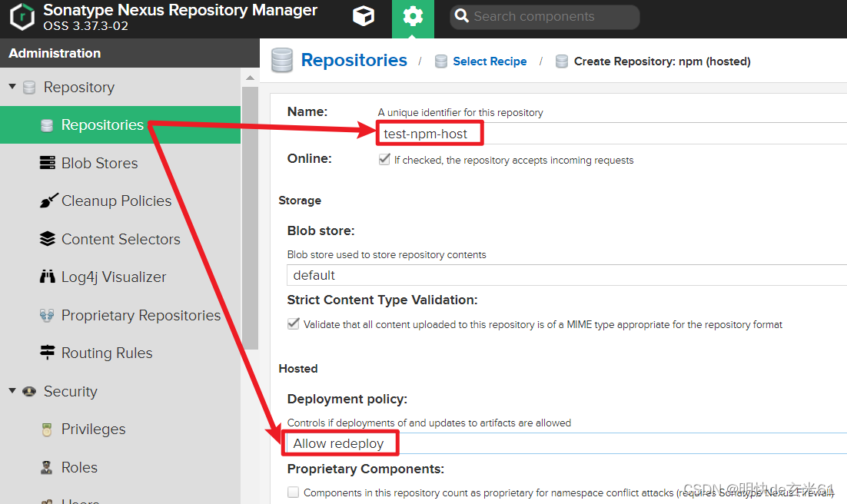Click the Create Repository breadcrumb icon
Screen dimensions: 847x504
pyautogui.click(x=562, y=61)
